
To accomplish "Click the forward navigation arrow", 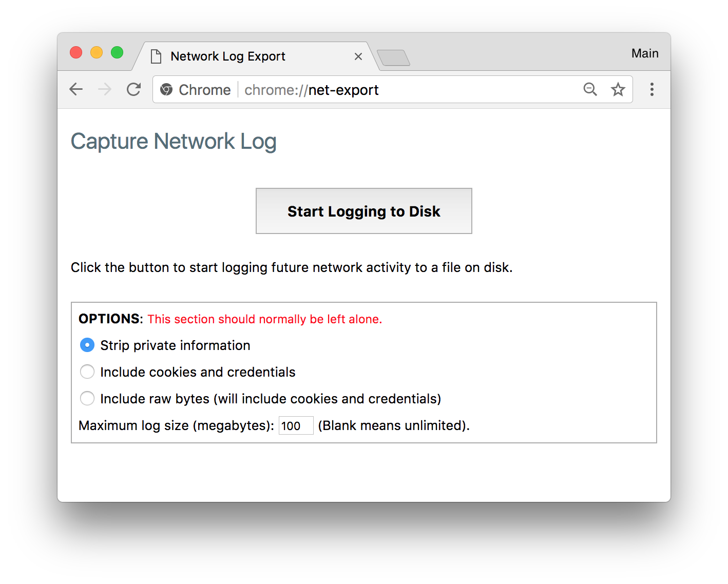I will pyautogui.click(x=104, y=89).
